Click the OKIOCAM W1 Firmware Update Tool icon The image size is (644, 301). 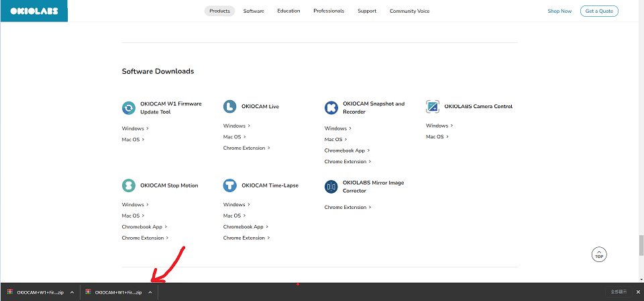click(129, 107)
